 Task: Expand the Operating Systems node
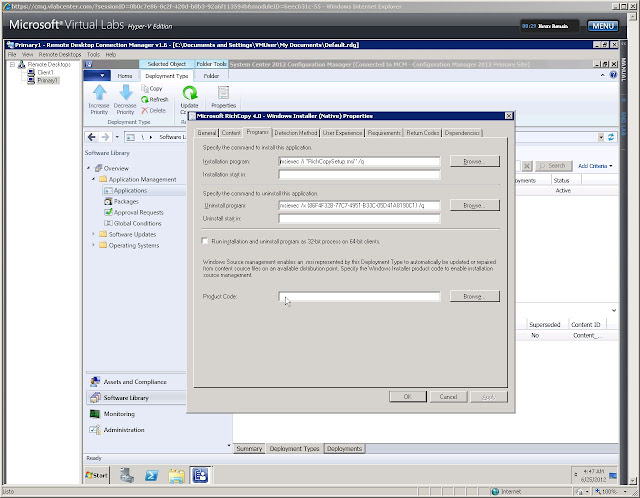(x=93, y=245)
